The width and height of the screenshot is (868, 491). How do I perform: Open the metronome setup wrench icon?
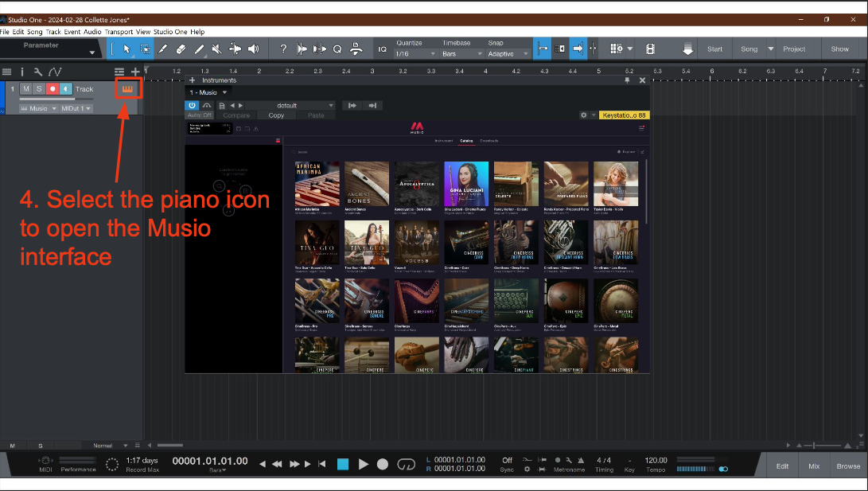point(569,461)
